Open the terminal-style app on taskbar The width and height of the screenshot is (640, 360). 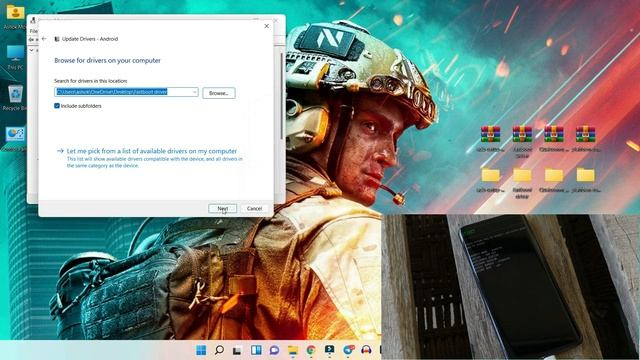pos(329,350)
